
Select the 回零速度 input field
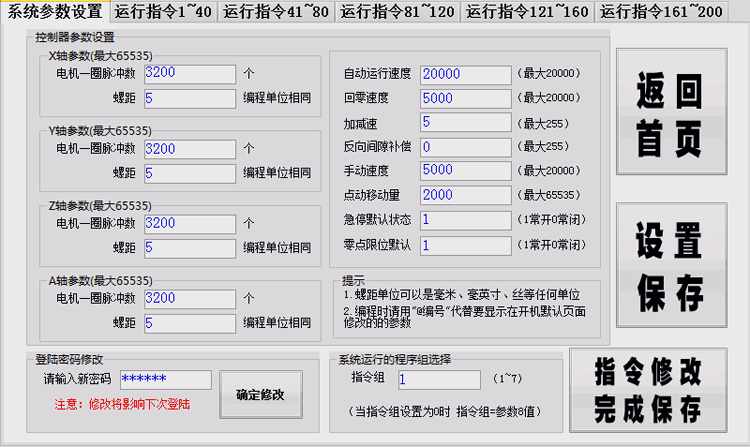tap(466, 98)
